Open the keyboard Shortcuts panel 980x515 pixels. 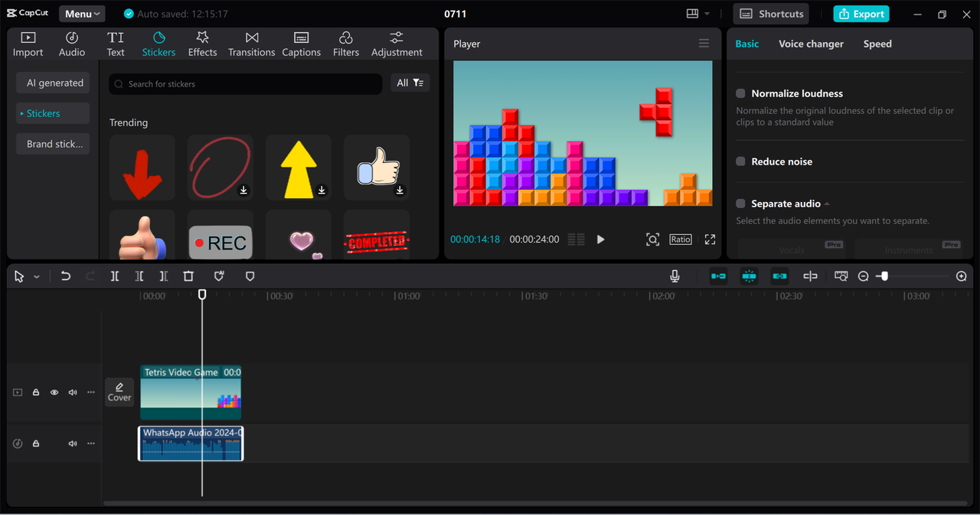click(772, 14)
